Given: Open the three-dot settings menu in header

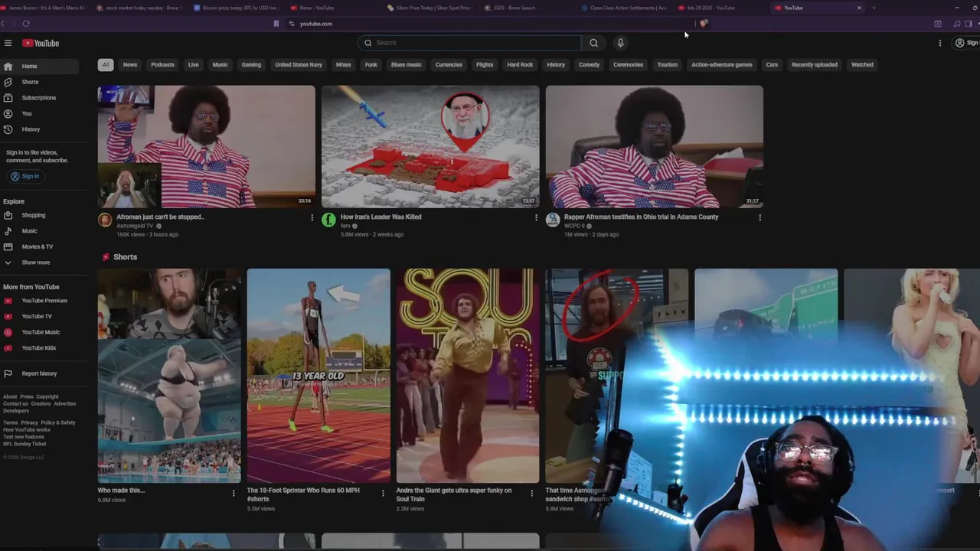Looking at the screenshot, I should pos(940,43).
